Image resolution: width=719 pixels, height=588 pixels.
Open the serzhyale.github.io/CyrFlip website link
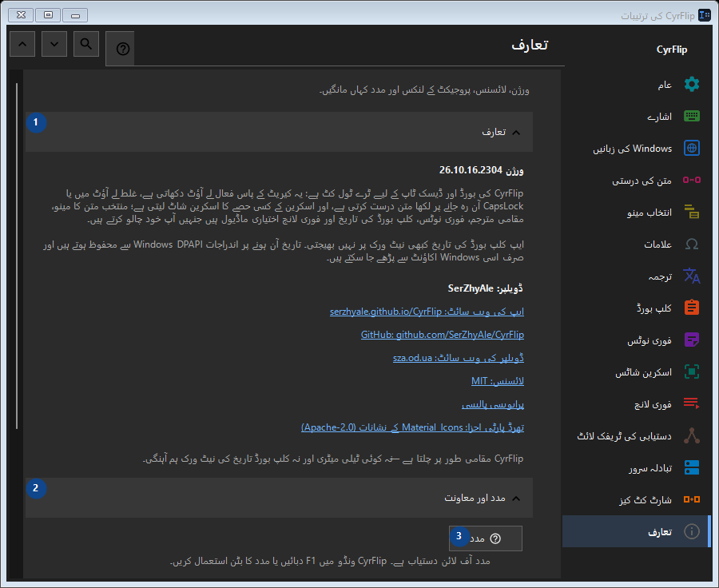click(427, 312)
